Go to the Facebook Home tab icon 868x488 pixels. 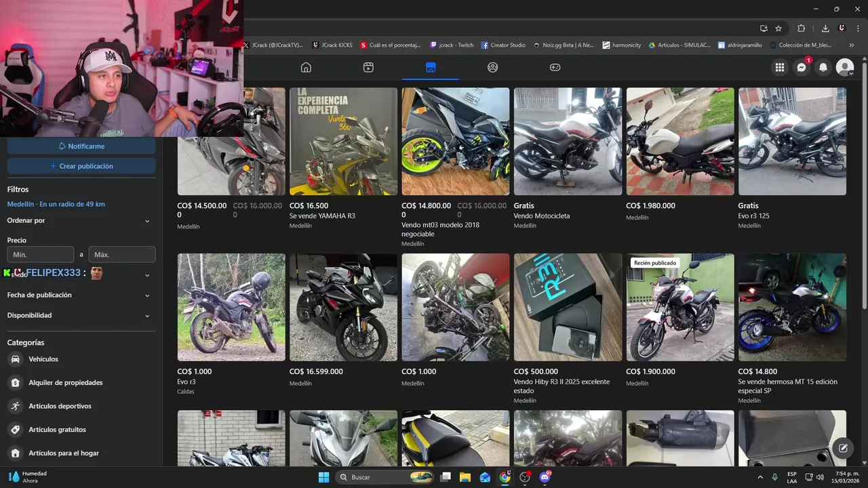[x=306, y=67]
